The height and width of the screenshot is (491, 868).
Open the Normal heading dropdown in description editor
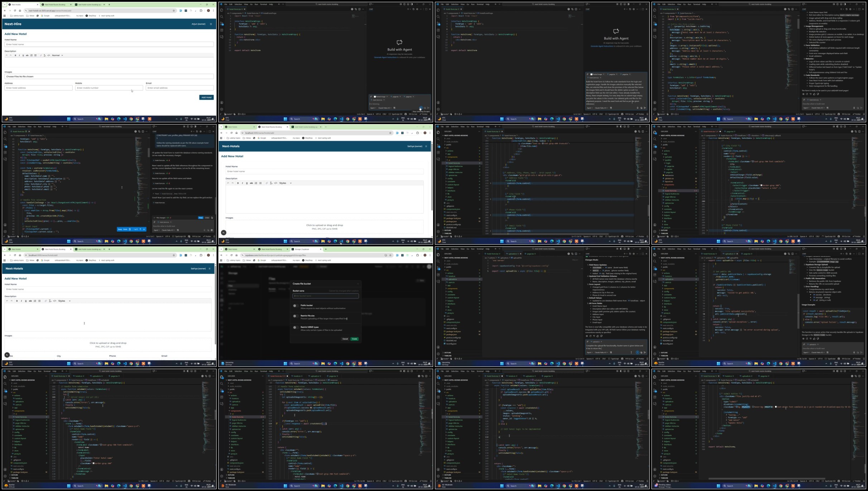coord(58,55)
